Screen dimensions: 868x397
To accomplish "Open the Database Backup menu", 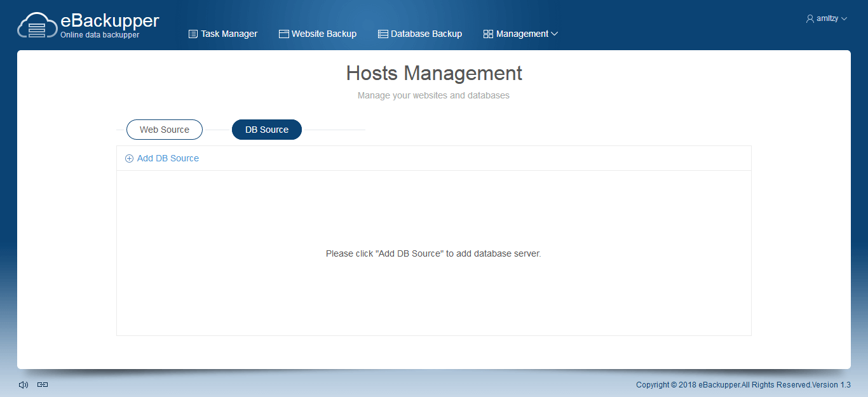I will 420,34.
